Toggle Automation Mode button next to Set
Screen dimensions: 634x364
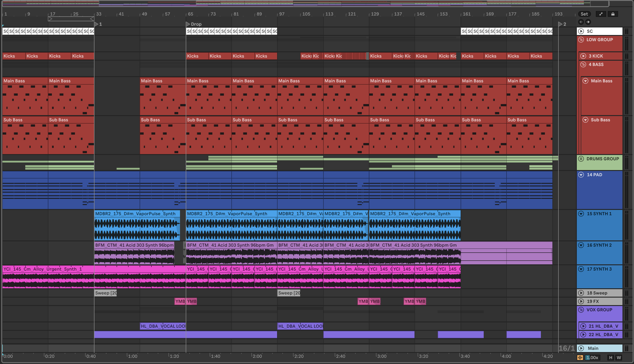point(601,14)
